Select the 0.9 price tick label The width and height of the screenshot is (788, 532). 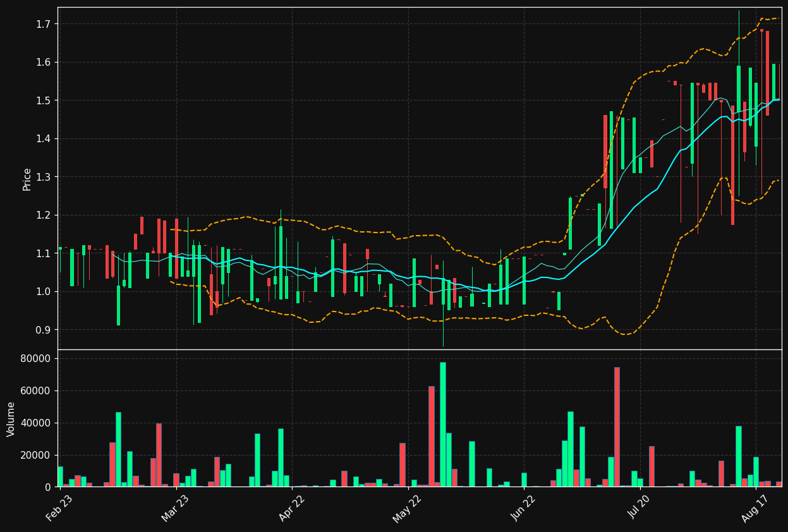pos(44,330)
